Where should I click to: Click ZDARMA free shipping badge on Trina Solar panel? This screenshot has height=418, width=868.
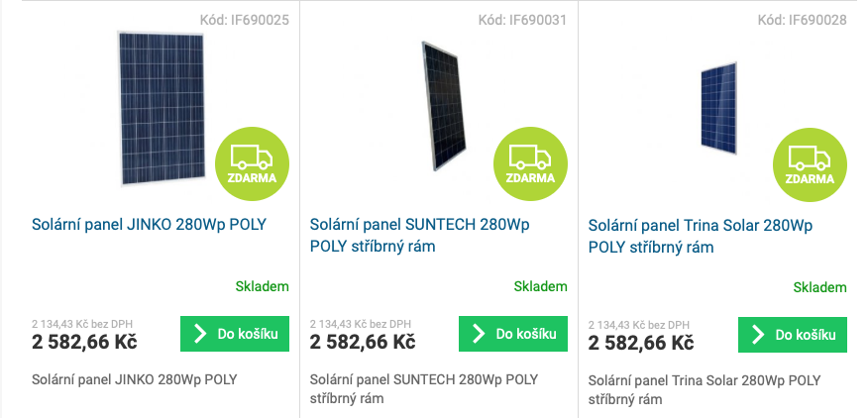tap(810, 164)
